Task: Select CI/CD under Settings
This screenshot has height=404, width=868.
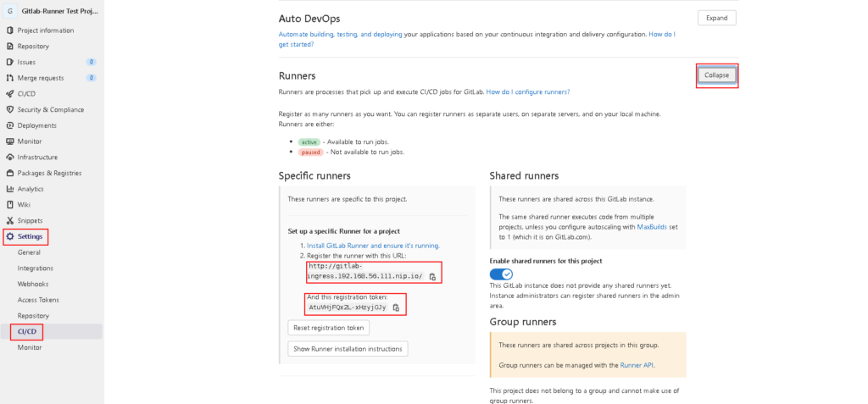Action: [x=26, y=331]
